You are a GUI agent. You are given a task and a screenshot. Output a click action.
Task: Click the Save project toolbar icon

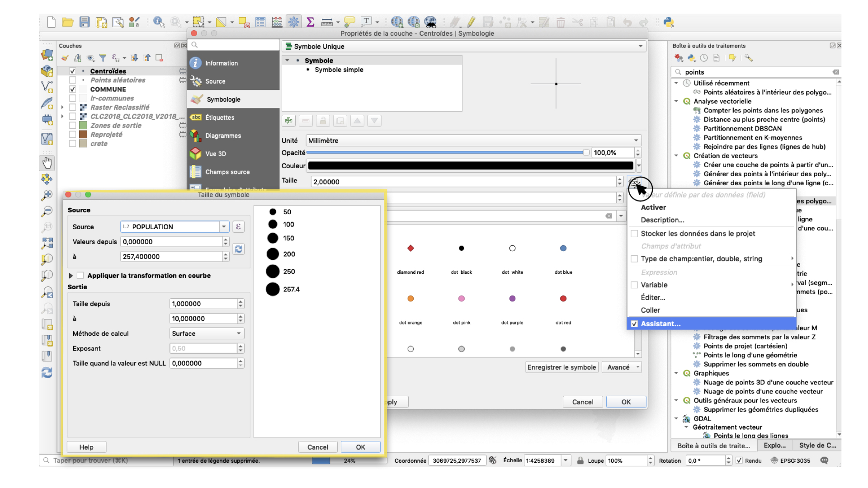[x=85, y=22]
